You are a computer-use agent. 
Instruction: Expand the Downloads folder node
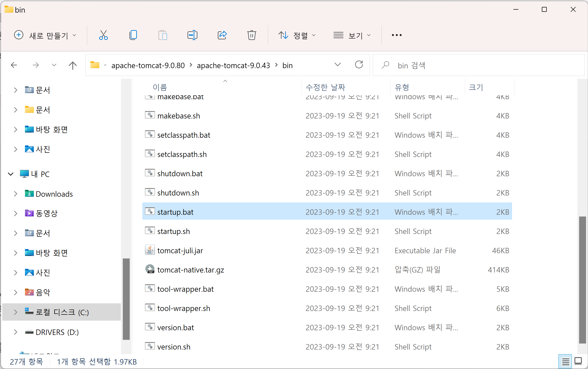point(16,194)
